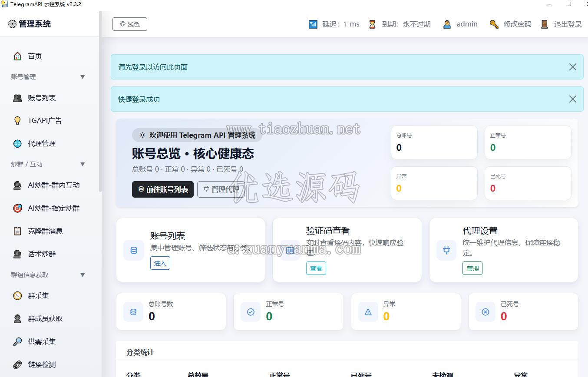588x377 pixels.
Task: Click the 已死号 tile in the overview banner
Action: 528,183
